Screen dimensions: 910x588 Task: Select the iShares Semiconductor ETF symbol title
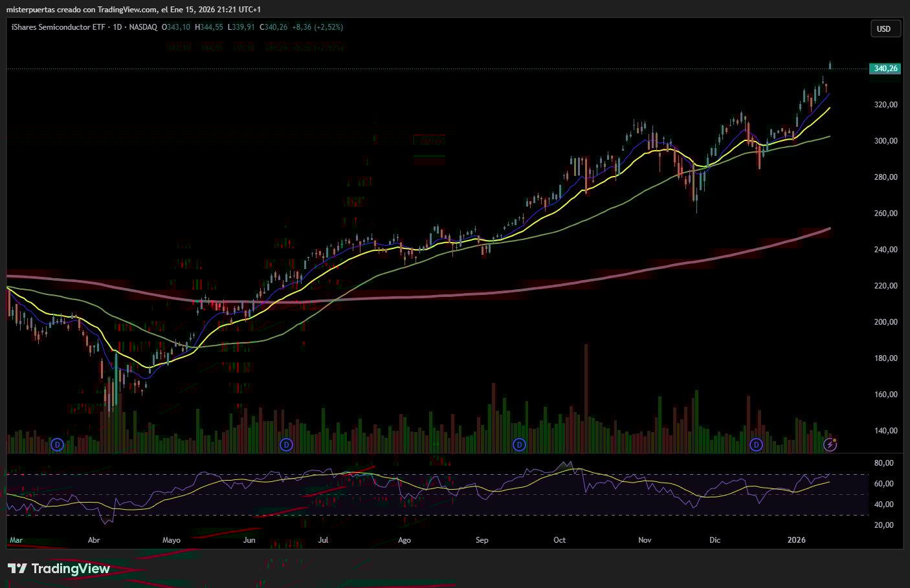point(60,27)
